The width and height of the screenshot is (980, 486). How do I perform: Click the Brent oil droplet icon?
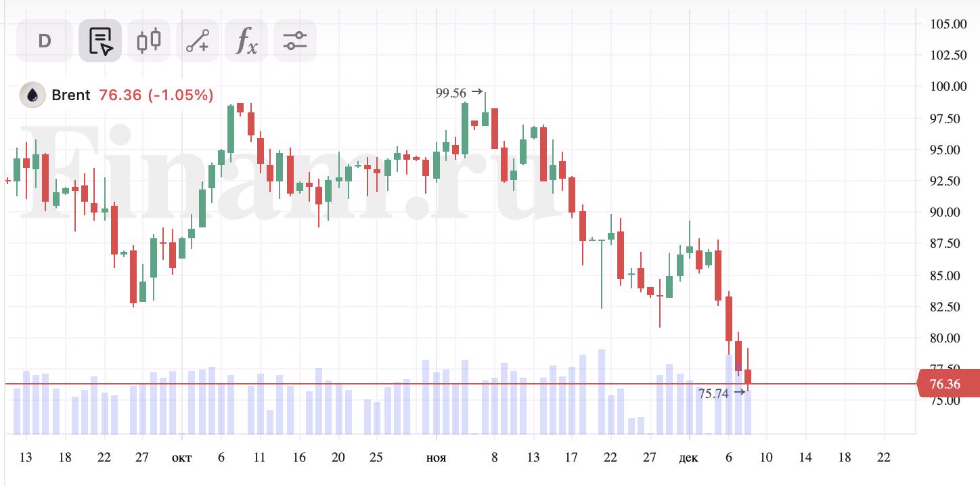pos(32,95)
